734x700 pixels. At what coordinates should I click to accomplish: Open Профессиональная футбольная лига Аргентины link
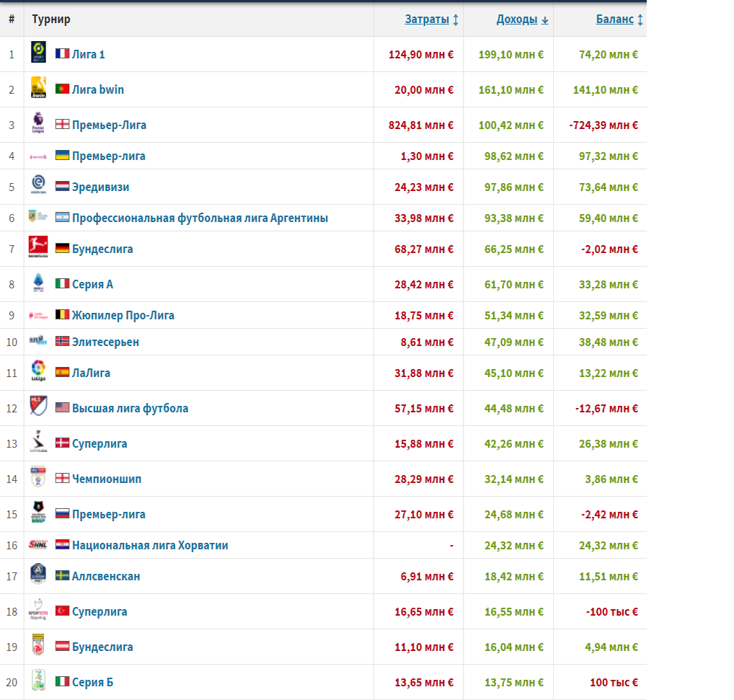(200, 218)
